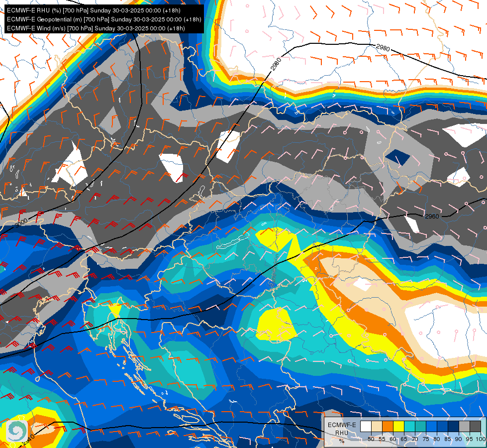The width and height of the screenshot is (487, 448).
Task: Pick the beige 50-55% legend swatch
Action: click(x=377, y=426)
